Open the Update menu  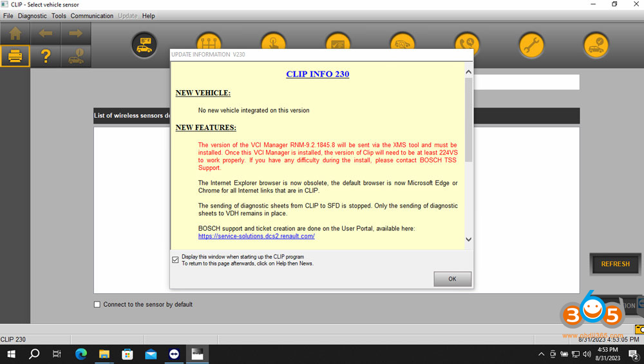[x=128, y=16]
